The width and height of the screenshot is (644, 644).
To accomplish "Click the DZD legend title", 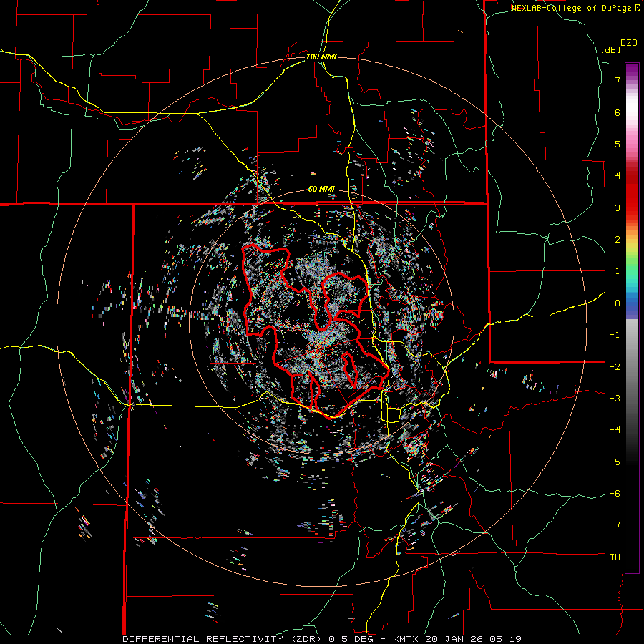I will click(x=629, y=43).
